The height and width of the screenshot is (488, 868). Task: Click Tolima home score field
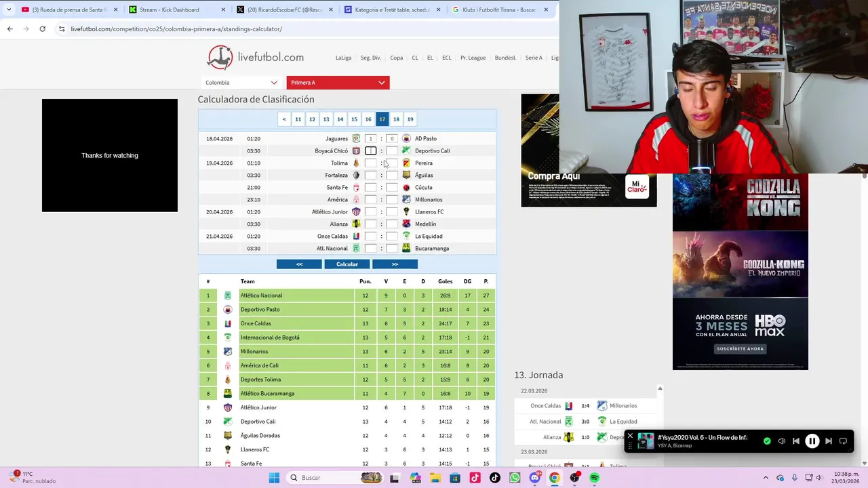[x=370, y=163]
